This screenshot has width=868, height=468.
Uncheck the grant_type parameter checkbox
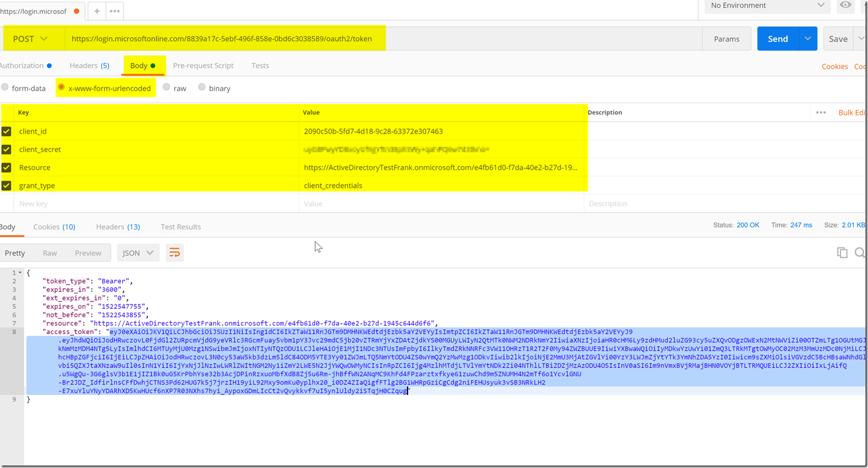pos(6,186)
